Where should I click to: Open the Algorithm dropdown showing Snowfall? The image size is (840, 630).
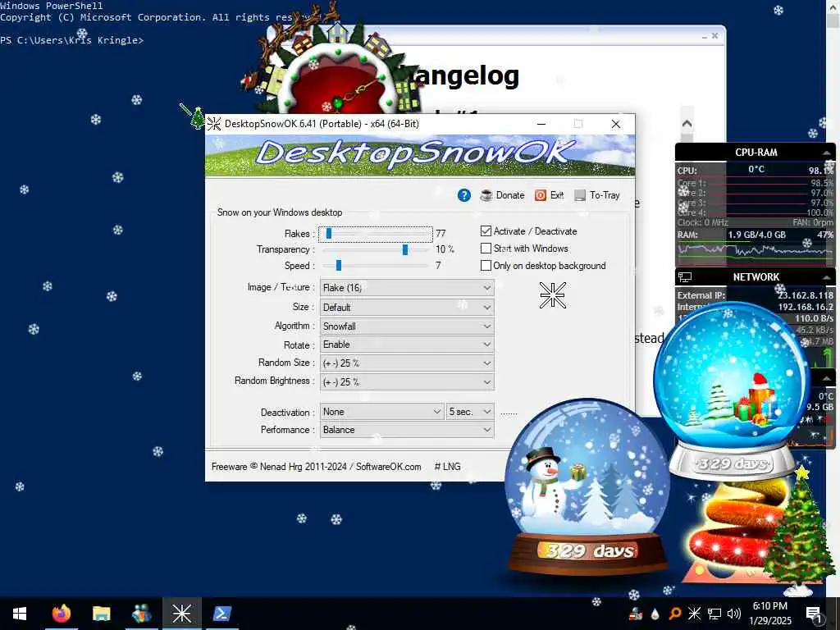coord(407,326)
